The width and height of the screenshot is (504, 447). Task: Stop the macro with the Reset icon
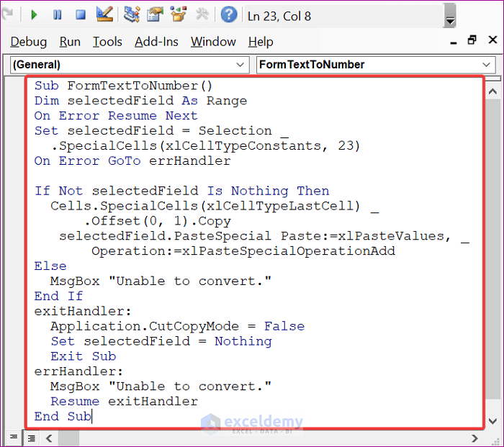point(81,15)
